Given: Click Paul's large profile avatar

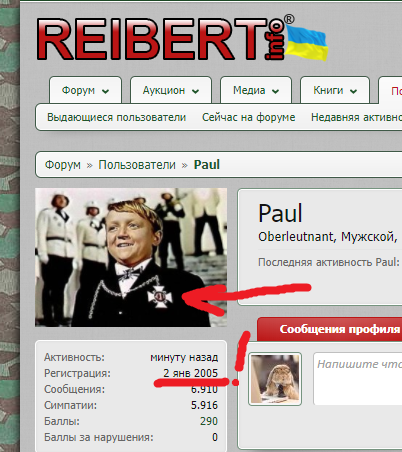Looking at the screenshot, I should click(x=131, y=257).
